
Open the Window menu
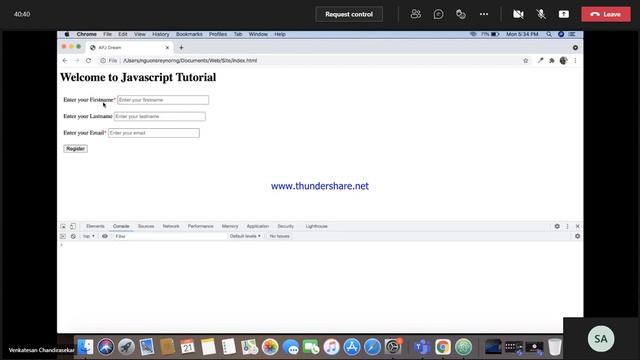(258, 34)
